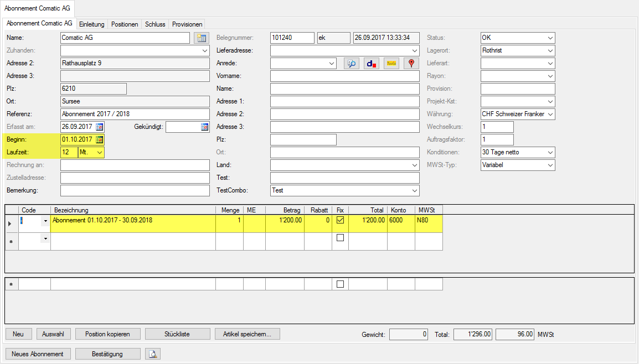Uncheck Fix checkbox on the Abonnement row
The width and height of the screenshot is (639, 364).
(340, 220)
